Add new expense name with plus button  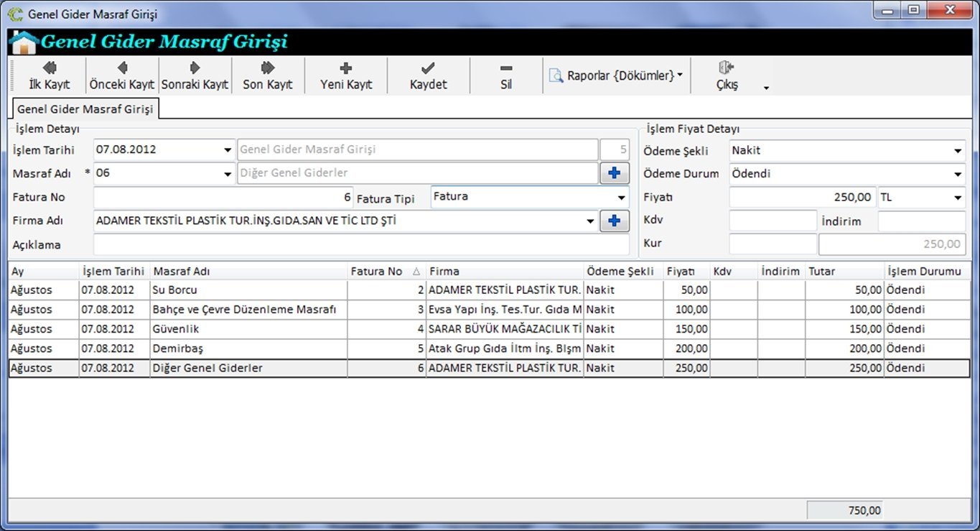614,173
